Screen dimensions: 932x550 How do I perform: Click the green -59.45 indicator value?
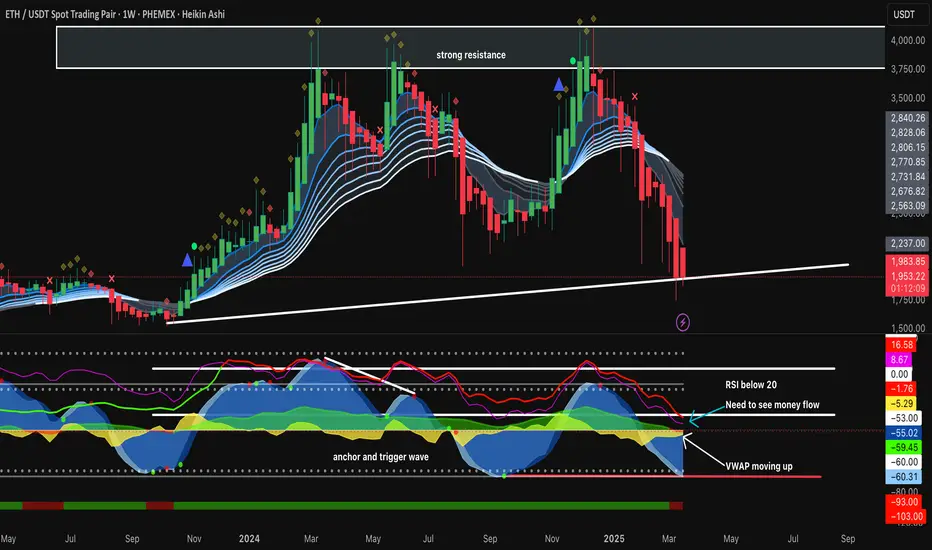[904, 447]
